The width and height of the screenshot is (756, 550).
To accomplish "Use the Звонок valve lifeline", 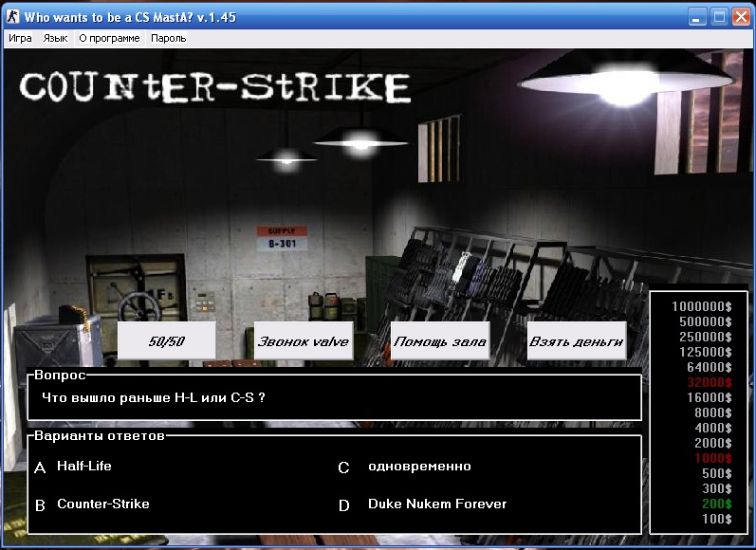I will pyautogui.click(x=303, y=341).
